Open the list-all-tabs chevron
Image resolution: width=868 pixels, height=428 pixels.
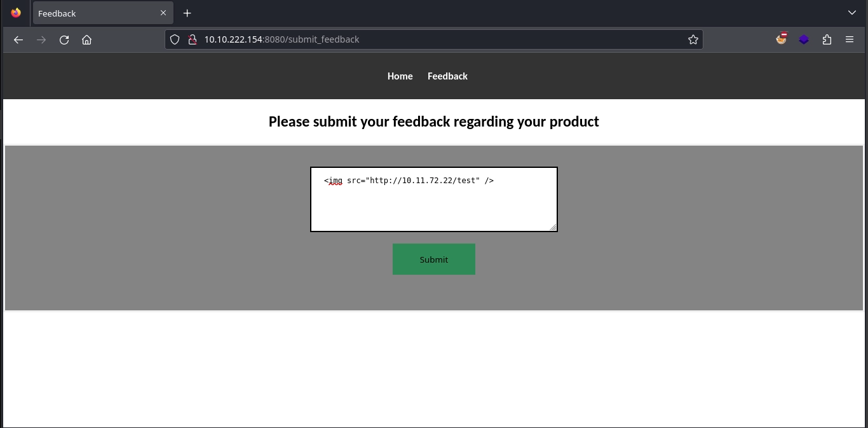tap(851, 13)
